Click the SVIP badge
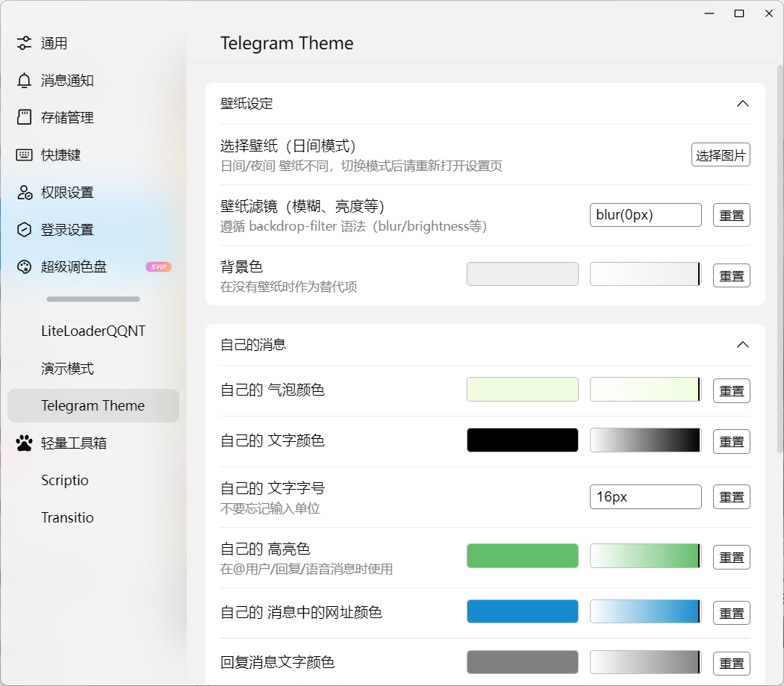The image size is (784, 686). [158, 267]
